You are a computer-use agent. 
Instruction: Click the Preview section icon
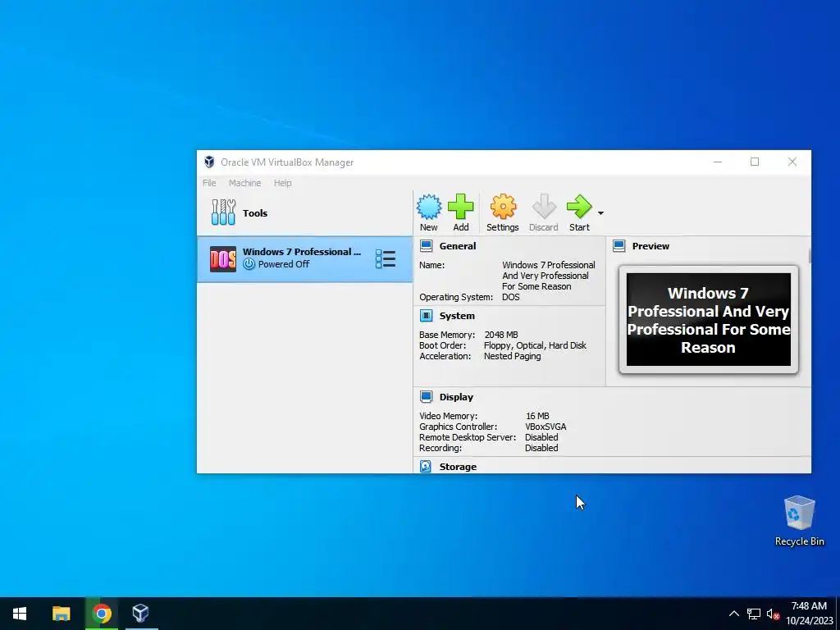coord(619,246)
